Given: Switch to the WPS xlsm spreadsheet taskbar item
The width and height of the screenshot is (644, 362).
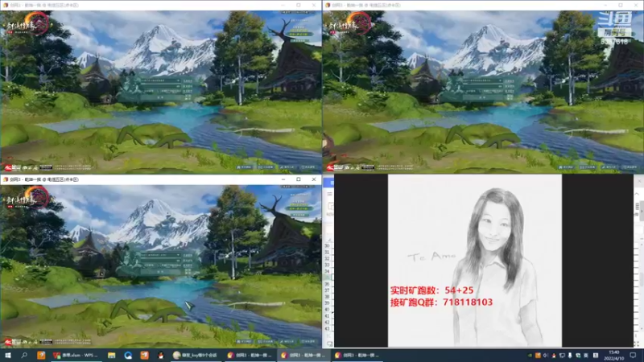Looking at the screenshot, I should coord(76,356).
